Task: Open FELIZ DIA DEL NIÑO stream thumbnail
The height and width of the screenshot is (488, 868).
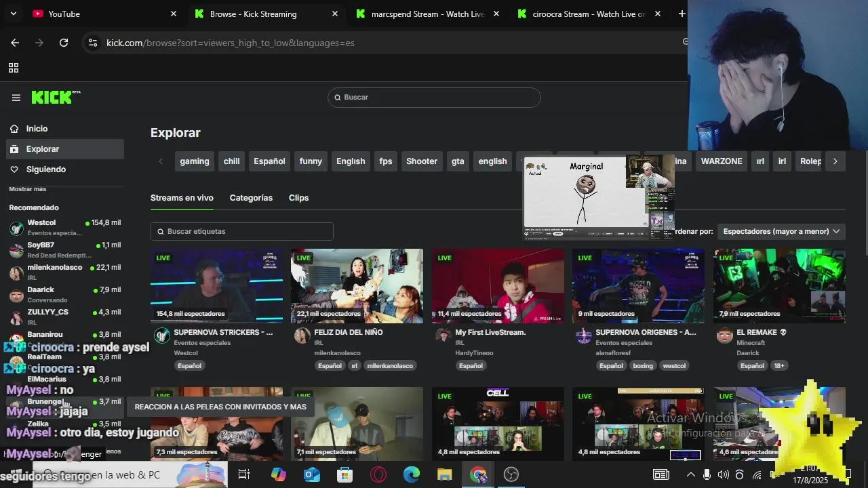Action: tap(357, 286)
